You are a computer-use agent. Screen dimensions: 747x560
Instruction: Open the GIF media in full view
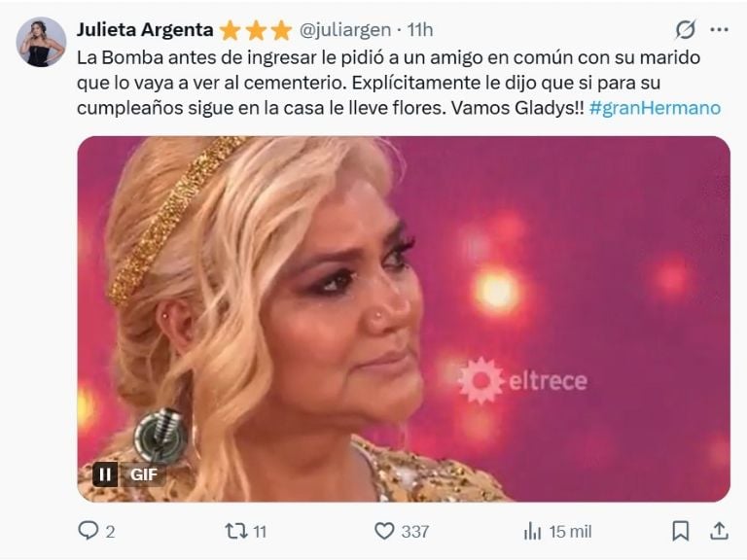point(404,319)
